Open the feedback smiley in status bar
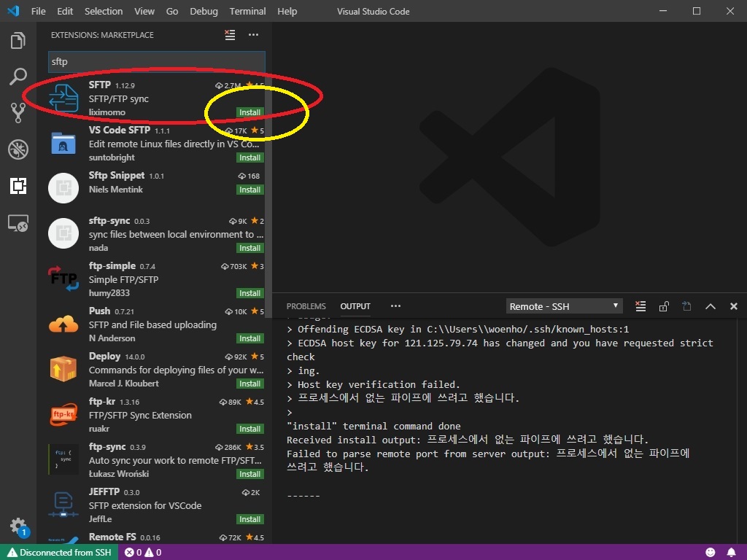Image resolution: width=747 pixels, height=560 pixels. click(711, 553)
